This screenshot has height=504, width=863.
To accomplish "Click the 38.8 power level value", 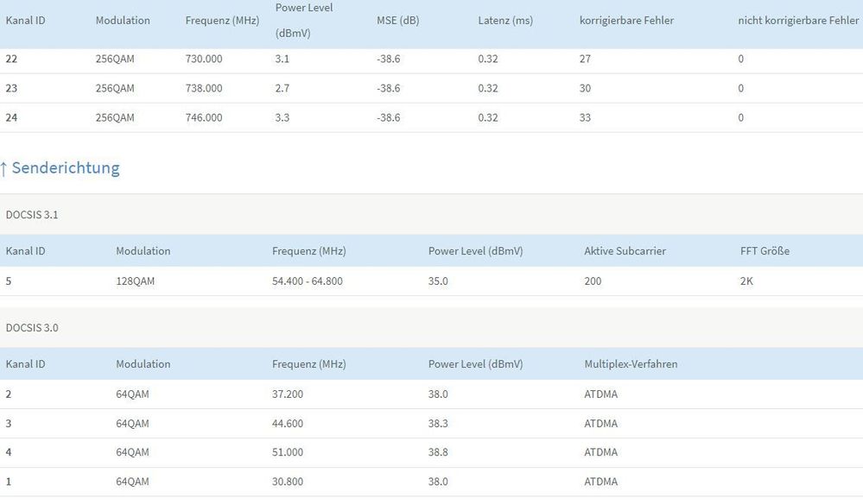I will pos(438,452).
